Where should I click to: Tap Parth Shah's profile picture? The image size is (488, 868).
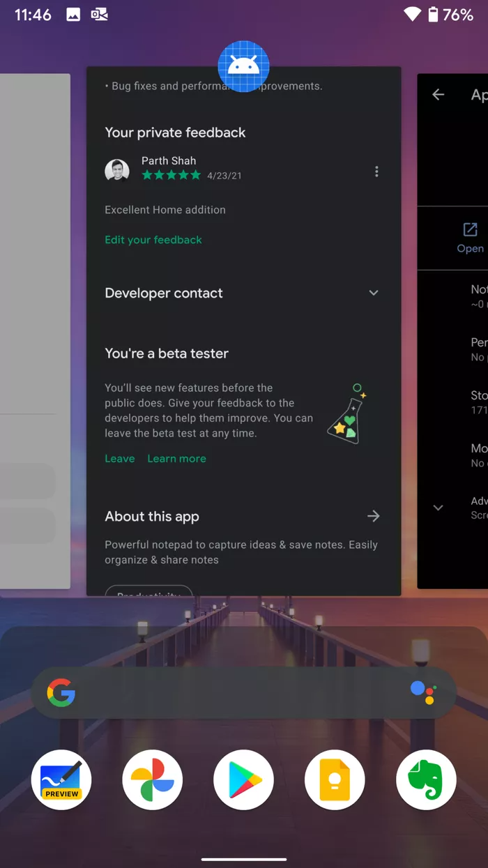117,170
